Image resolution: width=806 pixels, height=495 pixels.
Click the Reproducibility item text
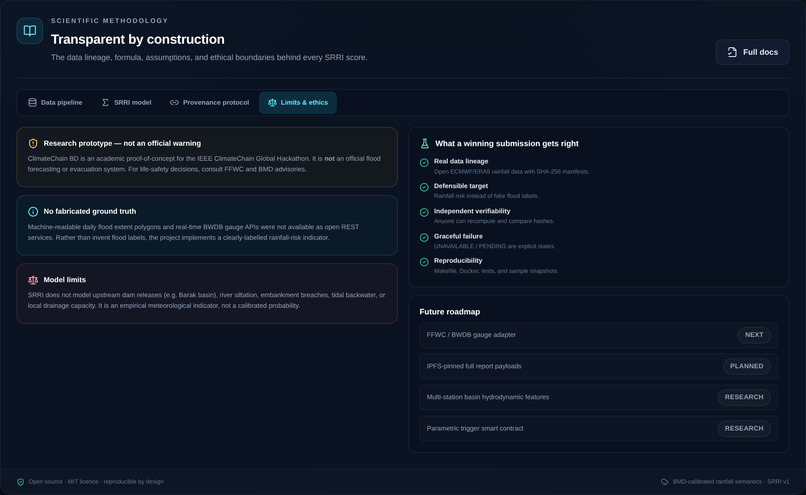[458, 261]
